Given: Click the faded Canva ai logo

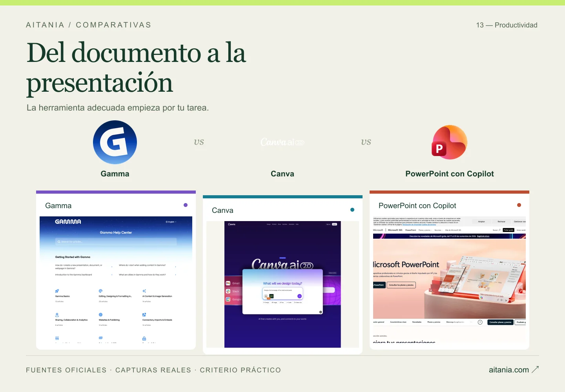Looking at the screenshot, I should click(282, 142).
